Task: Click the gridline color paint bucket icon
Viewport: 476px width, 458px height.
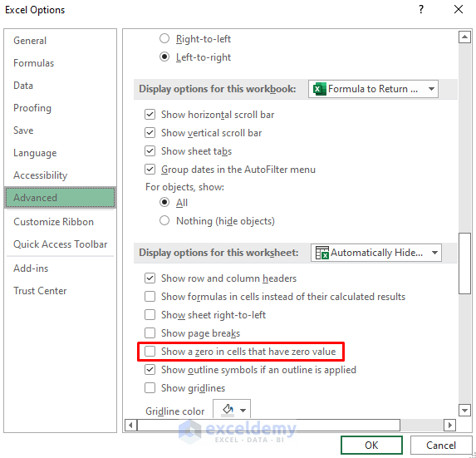Action: 228,410
